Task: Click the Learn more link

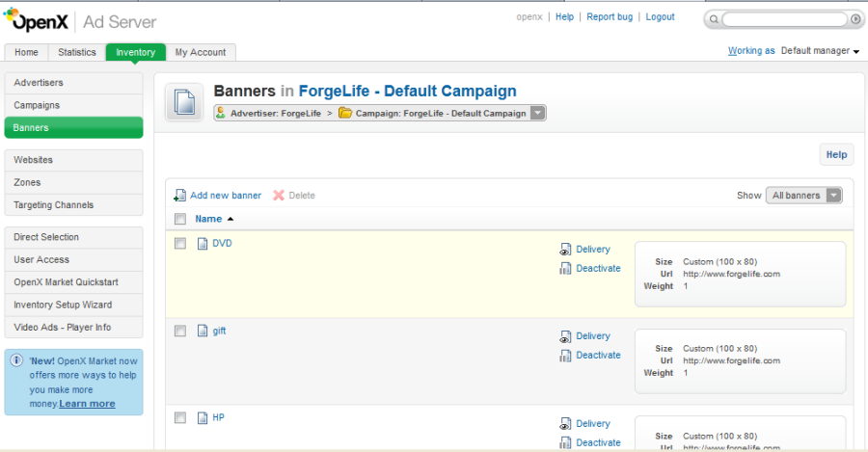Action: [87, 403]
